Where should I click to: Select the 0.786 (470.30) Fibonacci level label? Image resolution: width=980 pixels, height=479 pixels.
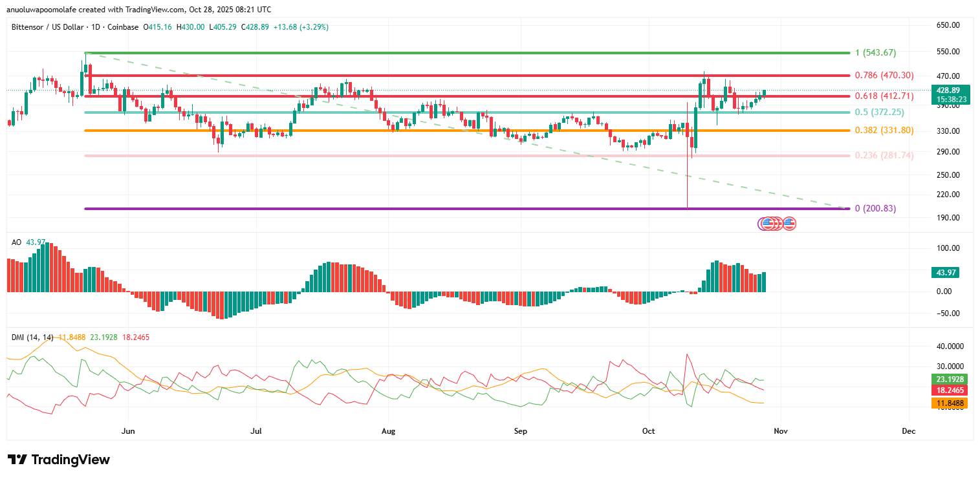pos(884,76)
